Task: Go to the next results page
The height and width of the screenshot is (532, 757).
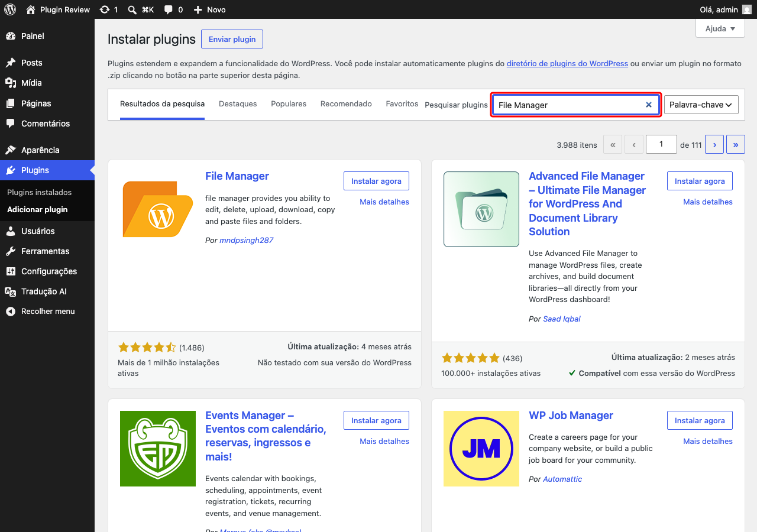Action: point(714,144)
